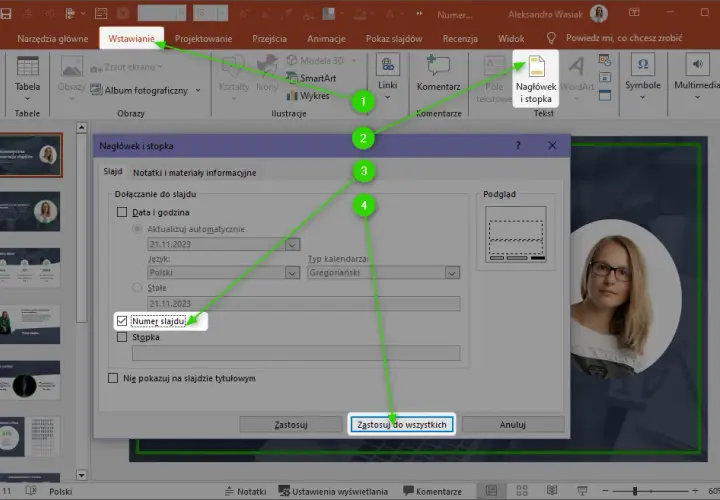720x500 pixels.
Task: Click Album fotograficzny icon
Action: point(96,90)
